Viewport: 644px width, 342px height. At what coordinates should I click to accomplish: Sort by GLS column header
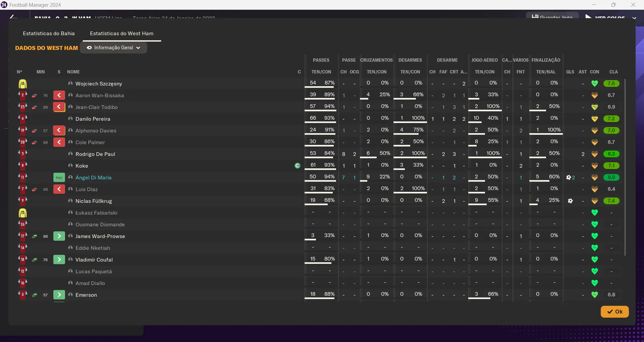point(570,72)
